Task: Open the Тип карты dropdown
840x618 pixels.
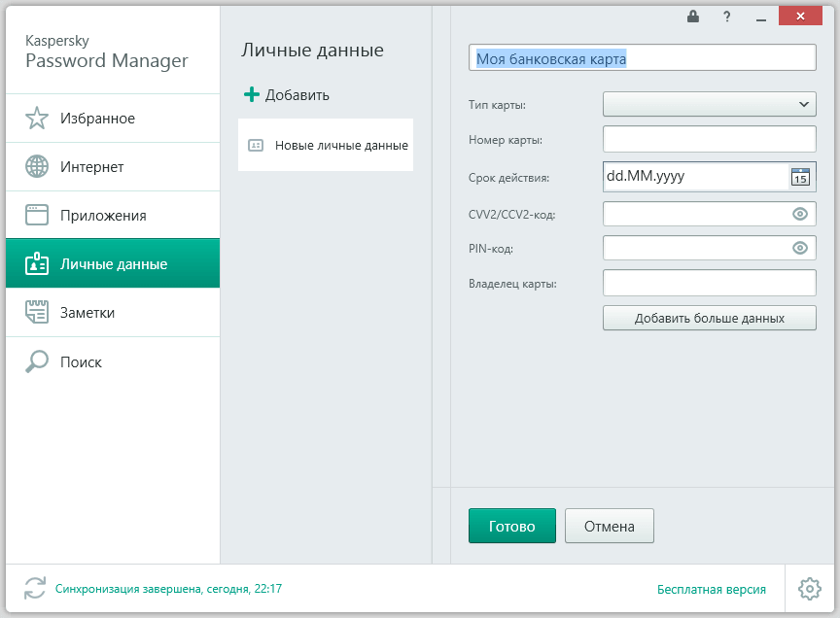Action: coord(709,104)
